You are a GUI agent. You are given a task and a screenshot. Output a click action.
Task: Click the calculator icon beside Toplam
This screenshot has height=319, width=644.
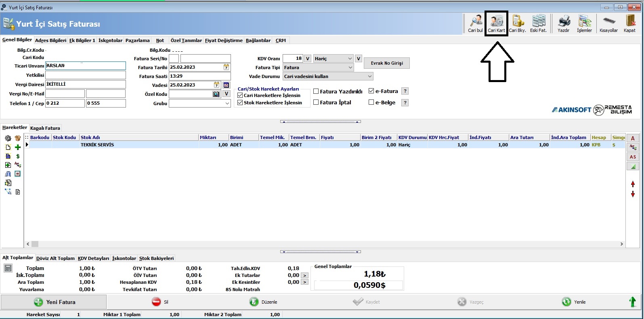point(8,268)
